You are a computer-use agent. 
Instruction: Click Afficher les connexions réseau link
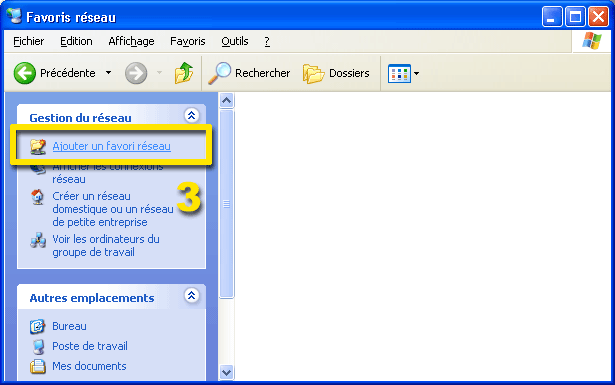click(108, 173)
